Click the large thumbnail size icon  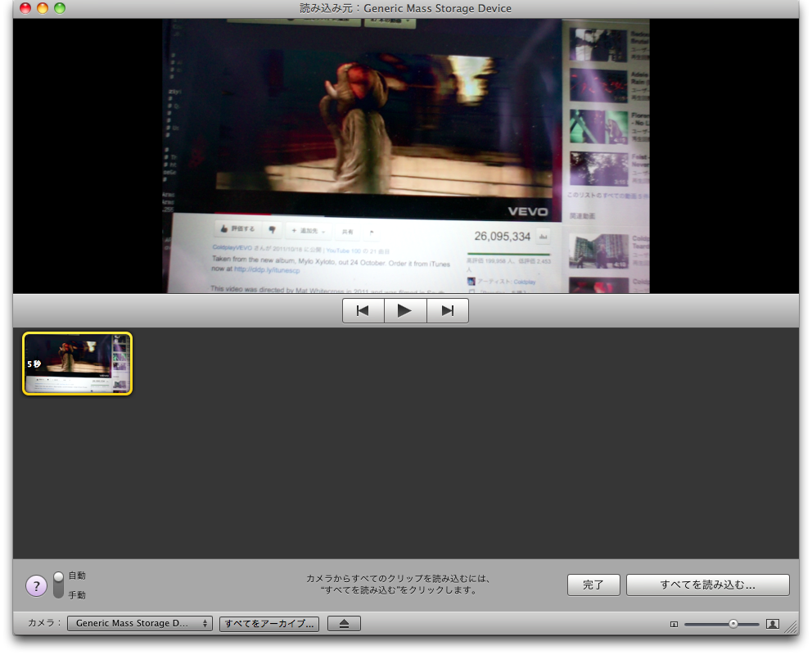[x=772, y=624]
